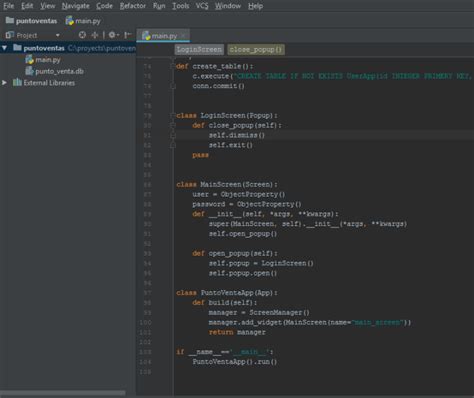Viewport: 474px width, 398px height.
Task: Click 'PuntoVentaApp().run()' line
Action: tap(235, 362)
